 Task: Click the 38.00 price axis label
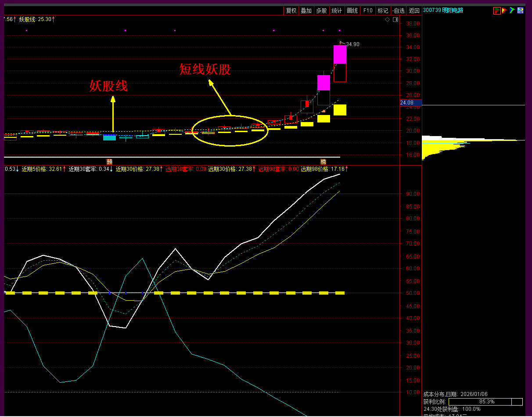click(413, 24)
